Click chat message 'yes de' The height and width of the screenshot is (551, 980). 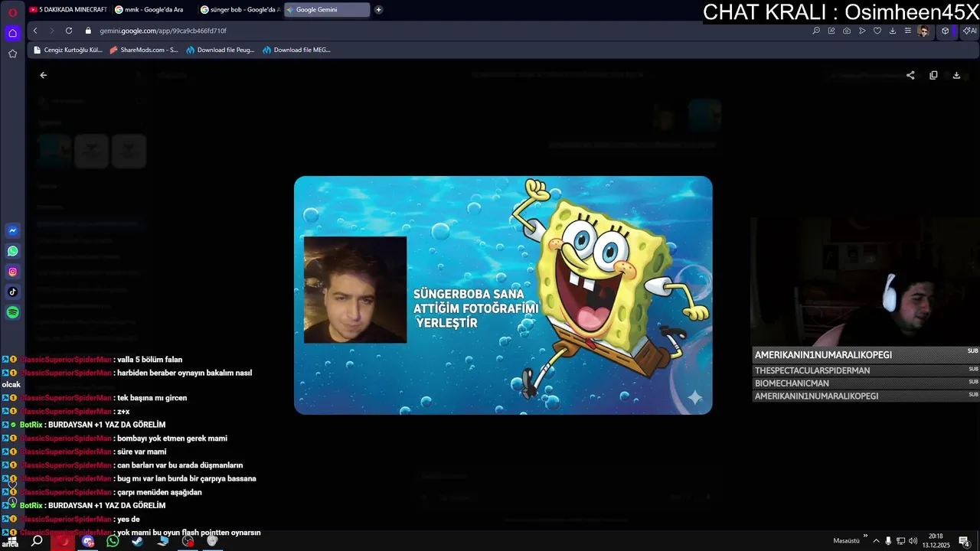click(x=128, y=519)
